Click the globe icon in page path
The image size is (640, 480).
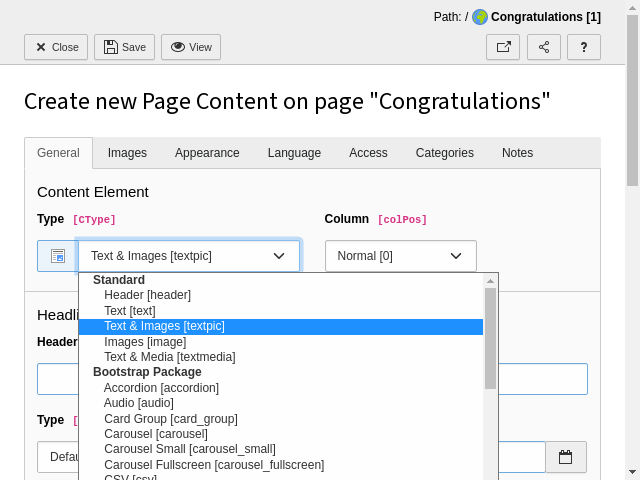pos(480,17)
